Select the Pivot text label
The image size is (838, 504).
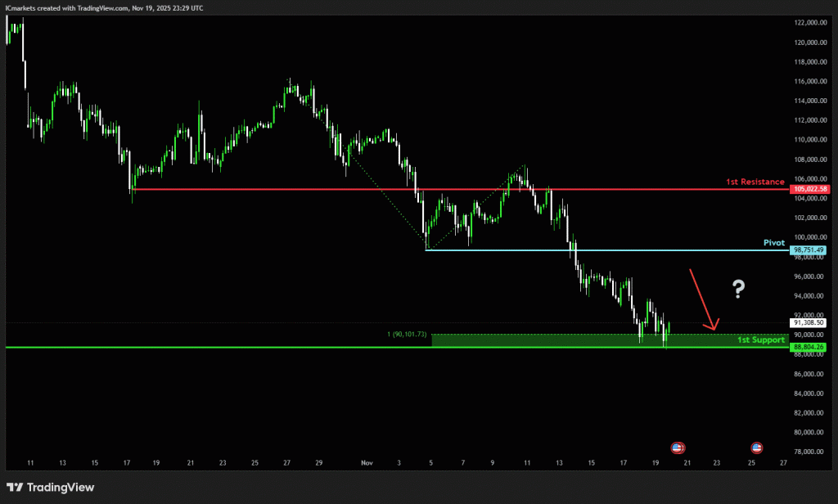click(774, 243)
